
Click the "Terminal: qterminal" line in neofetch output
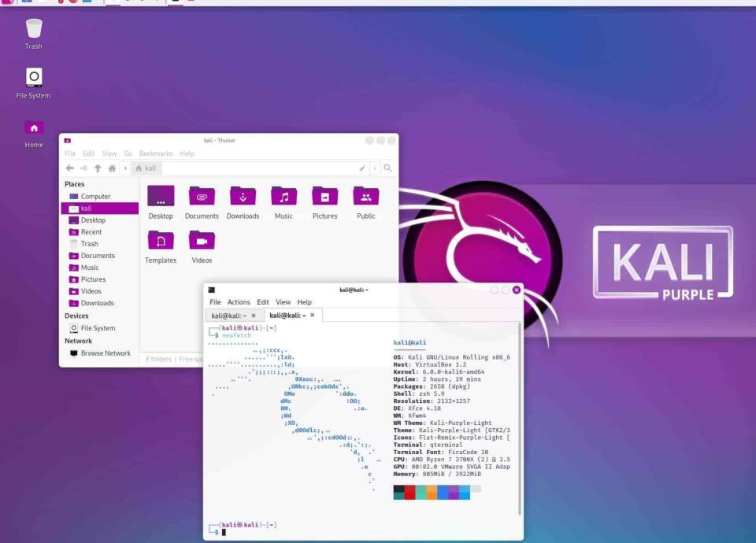428,445
